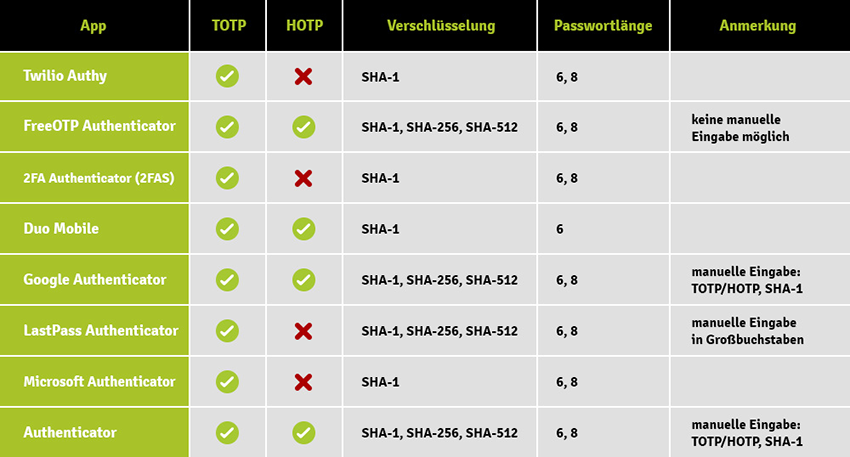Click the green App header cell
The height and width of the screenshot is (457, 850).
93,25
